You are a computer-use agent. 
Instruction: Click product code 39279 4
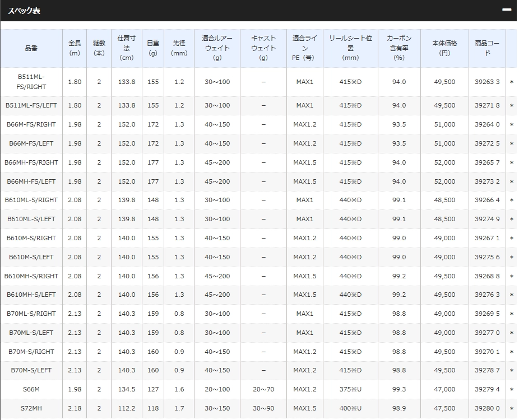pyautogui.click(x=487, y=390)
